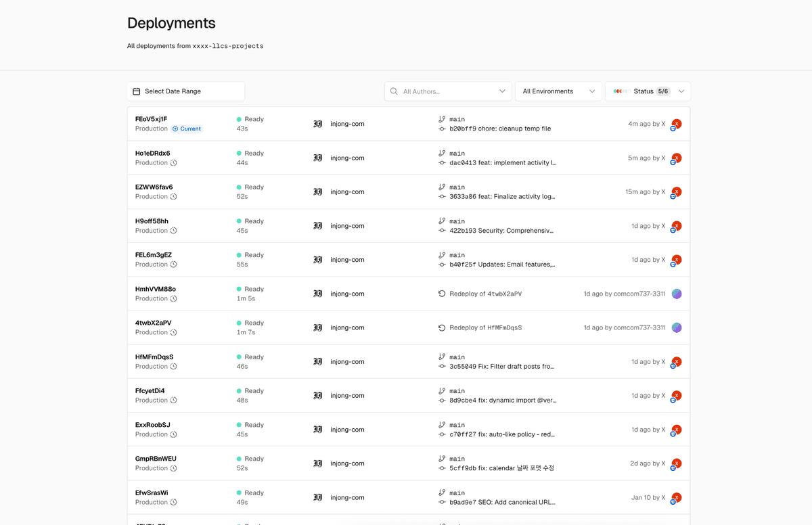Click commit '8d9cbe4 fix: dynamic import @ver...'
The height and width of the screenshot is (525, 812).
503,400
